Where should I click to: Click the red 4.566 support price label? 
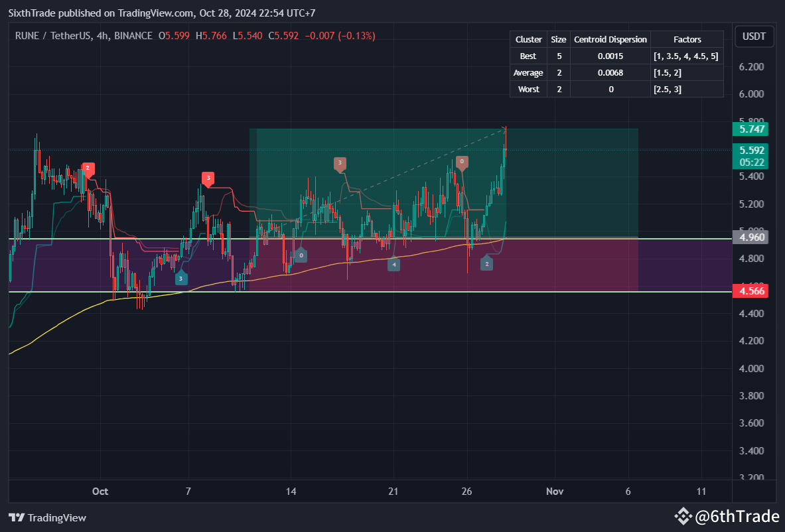click(750, 291)
